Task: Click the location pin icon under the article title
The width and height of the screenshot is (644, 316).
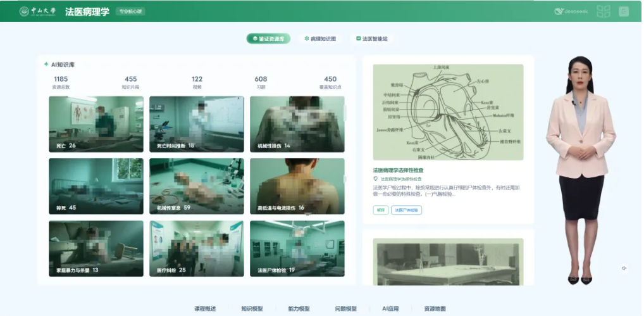Action: (x=376, y=179)
